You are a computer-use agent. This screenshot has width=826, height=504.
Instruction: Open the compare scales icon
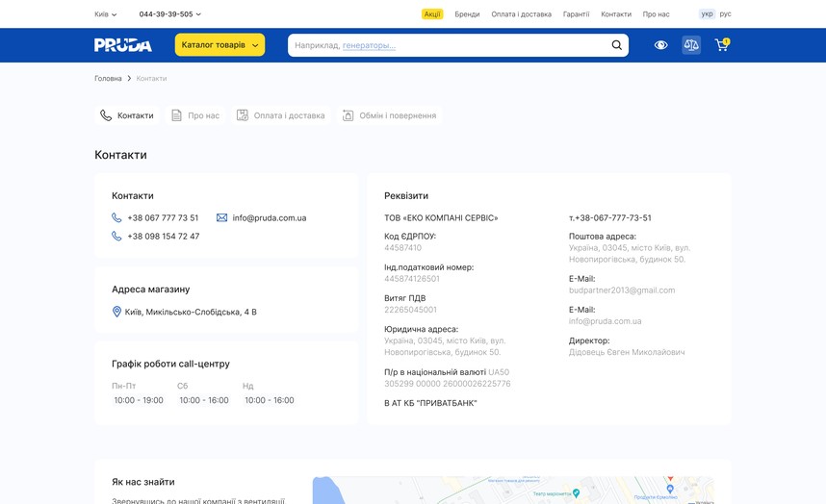click(x=691, y=45)
